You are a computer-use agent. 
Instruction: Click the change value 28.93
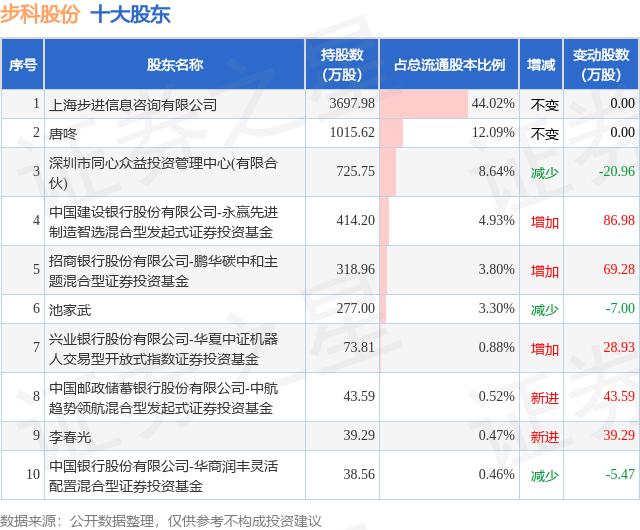pos(619,347)
